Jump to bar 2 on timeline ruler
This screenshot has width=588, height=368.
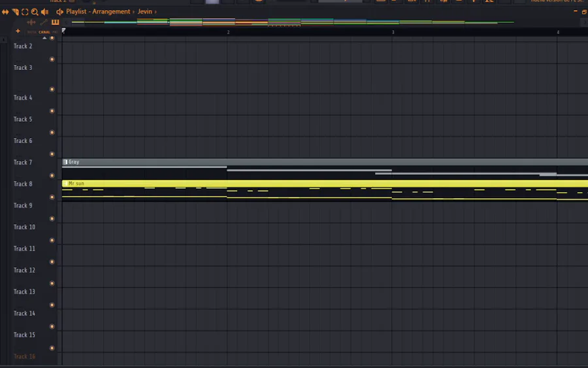(228, 33)
